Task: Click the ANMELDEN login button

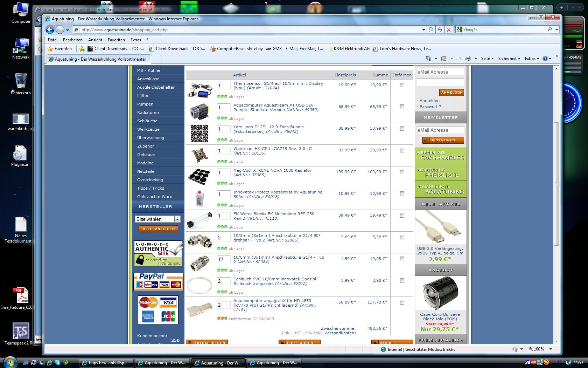Action: 451,93
